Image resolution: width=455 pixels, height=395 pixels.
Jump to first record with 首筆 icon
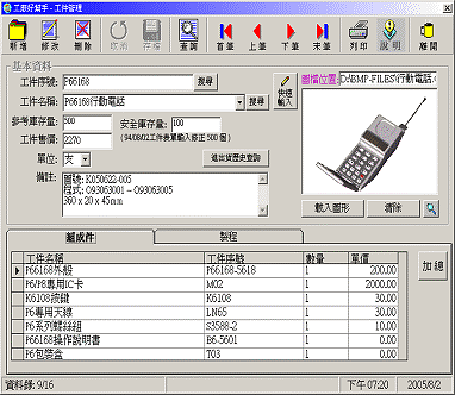click(x=225, y=35)
